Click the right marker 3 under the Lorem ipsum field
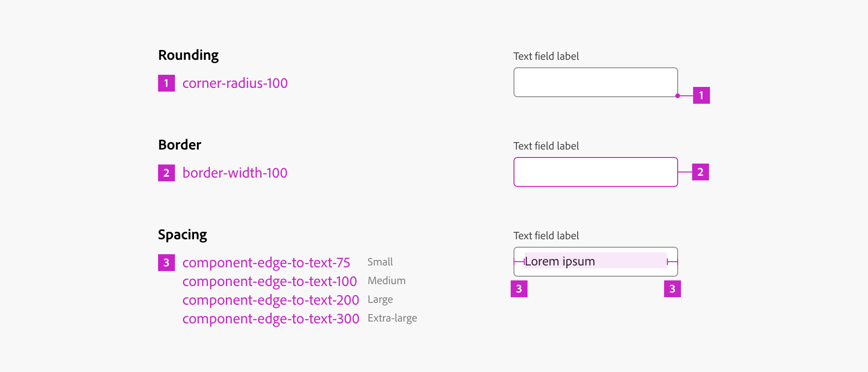 tap(673, 290)
